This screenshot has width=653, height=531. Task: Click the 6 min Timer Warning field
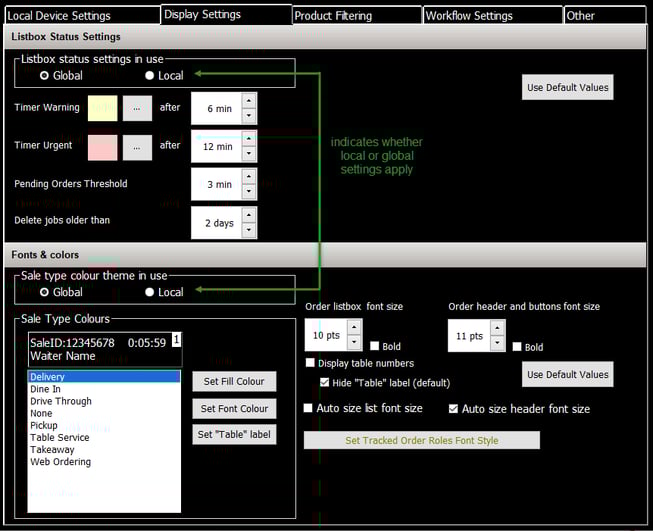pos(217,108)
